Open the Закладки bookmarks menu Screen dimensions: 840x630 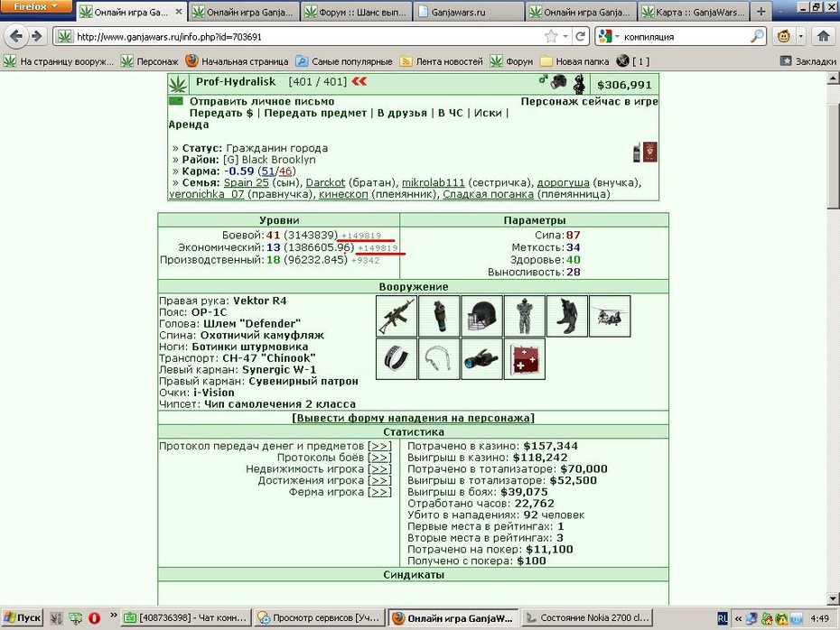[807, 61]
